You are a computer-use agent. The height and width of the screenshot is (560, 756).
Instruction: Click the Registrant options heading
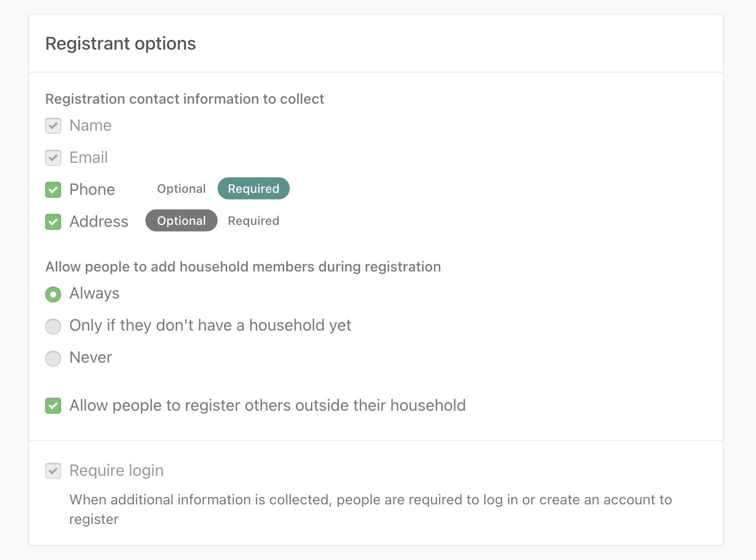pos(120,44)
